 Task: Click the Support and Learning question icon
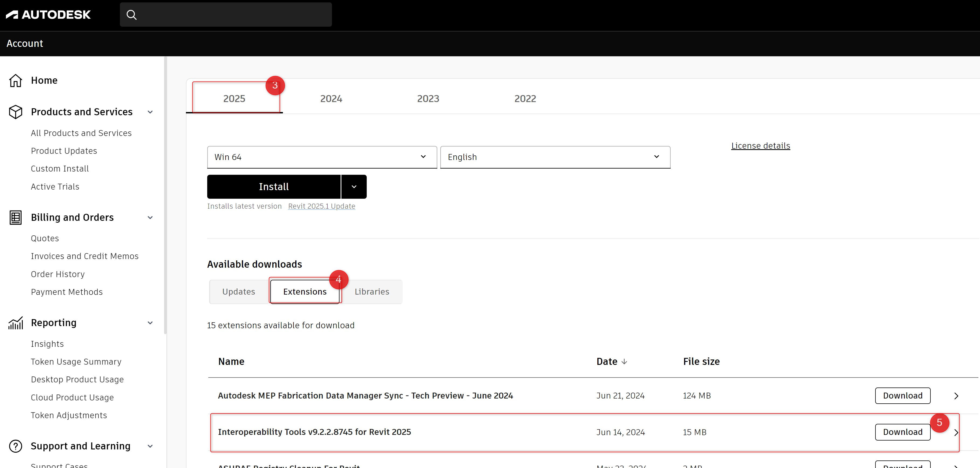point(16,446)
